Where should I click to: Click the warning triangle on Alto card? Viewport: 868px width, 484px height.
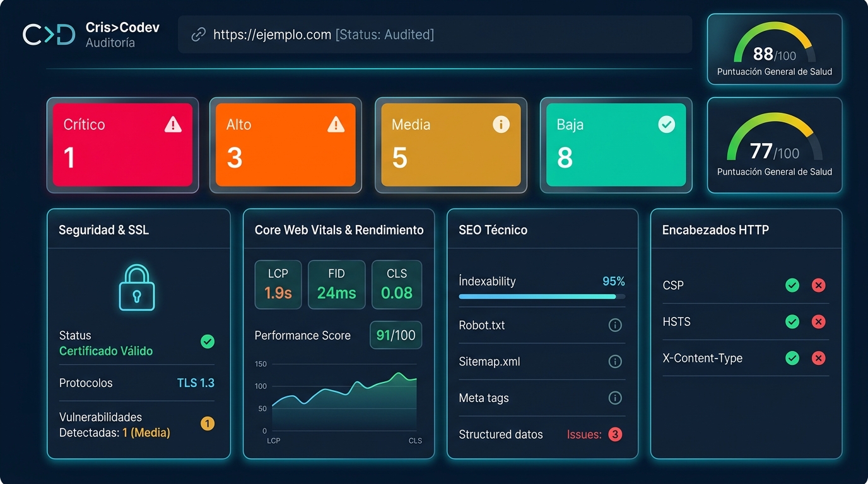point(336,124)
